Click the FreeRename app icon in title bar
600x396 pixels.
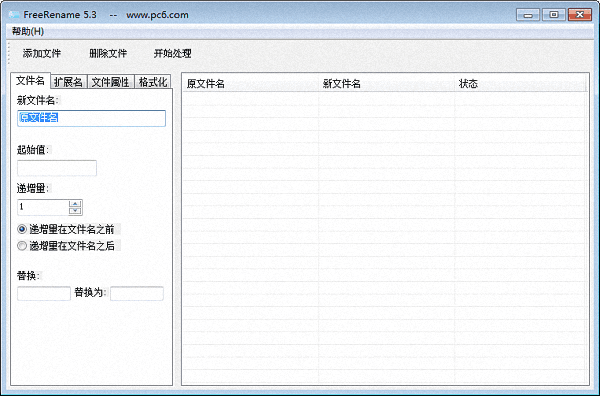tap(14, 15)
